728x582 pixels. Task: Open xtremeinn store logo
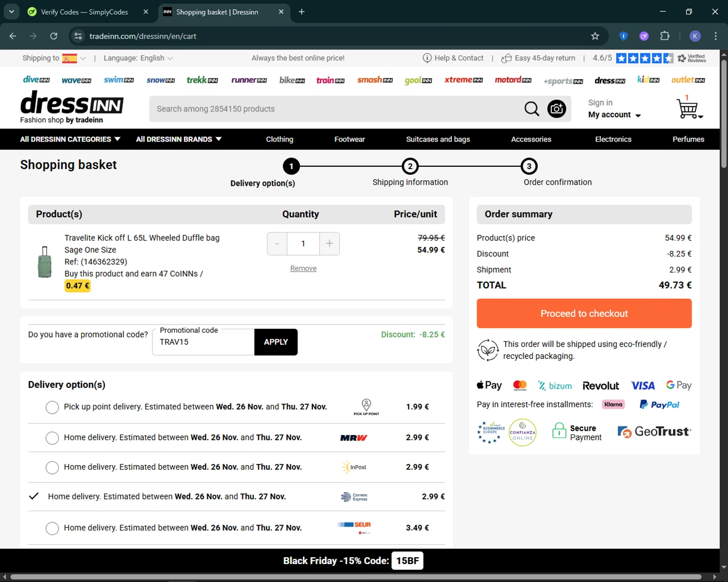463,80
